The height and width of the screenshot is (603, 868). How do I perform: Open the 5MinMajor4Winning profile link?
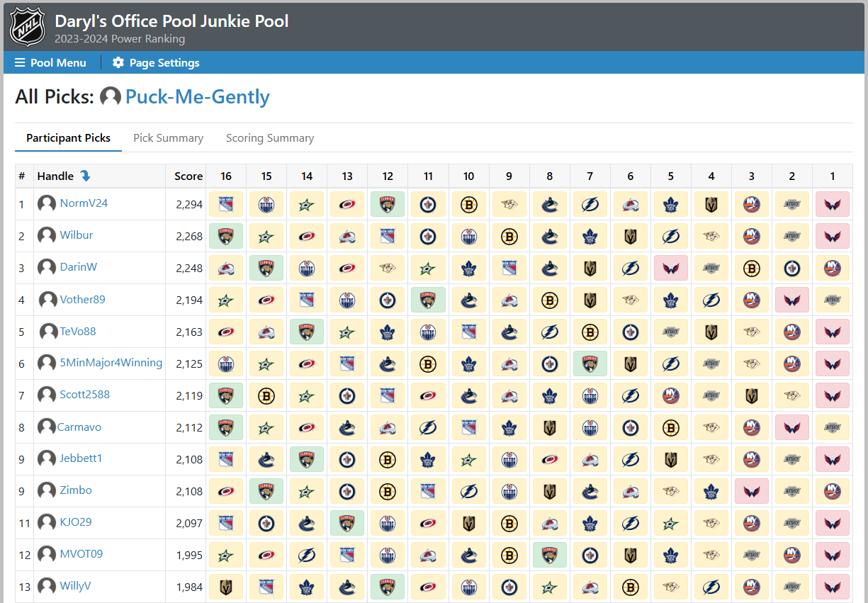[111, 363]
